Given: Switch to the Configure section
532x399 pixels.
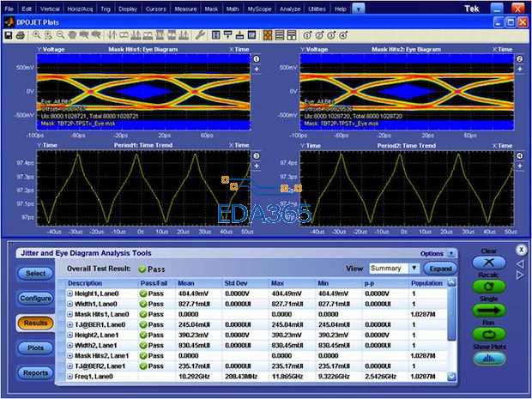Looking at the screenshot, I should coord(35,298).
